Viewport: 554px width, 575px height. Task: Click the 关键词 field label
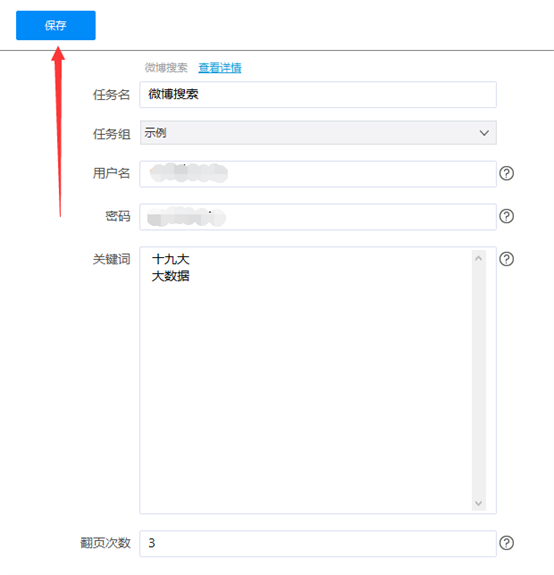pos(111,259)
